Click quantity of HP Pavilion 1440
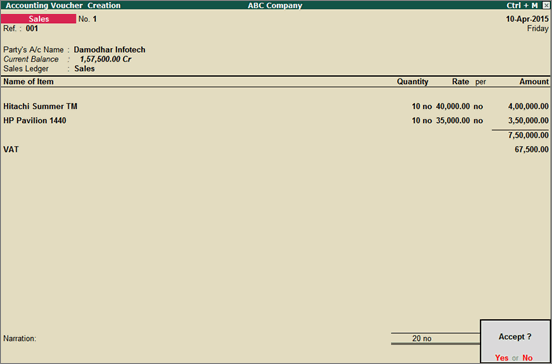552x364 pixels. click(422, 121)
